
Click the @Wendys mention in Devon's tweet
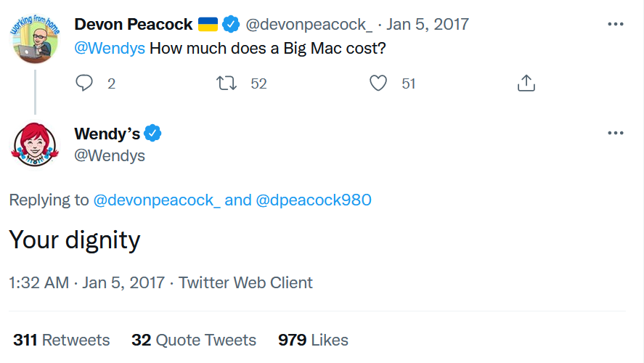pyautogui.click(x=110, y=49)
